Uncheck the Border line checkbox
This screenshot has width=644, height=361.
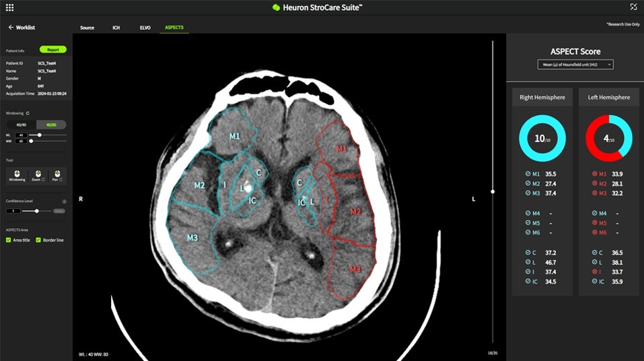(38, 240)
